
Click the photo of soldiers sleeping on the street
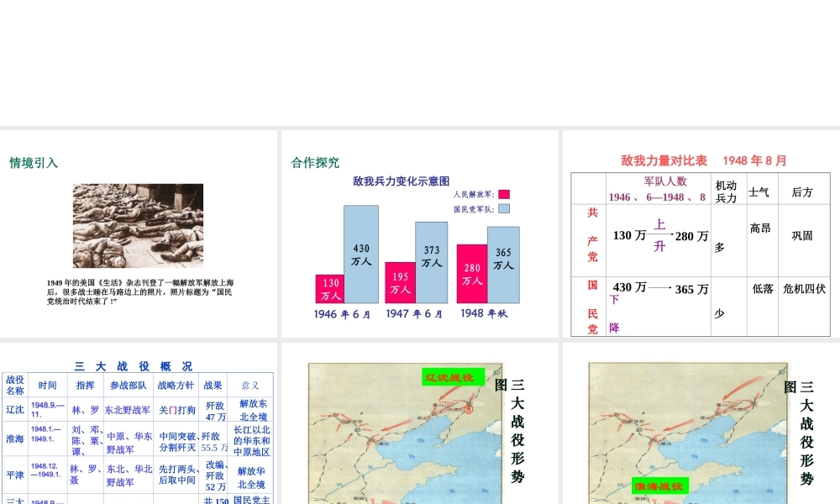pyautogui.click(x=139, y=225)
